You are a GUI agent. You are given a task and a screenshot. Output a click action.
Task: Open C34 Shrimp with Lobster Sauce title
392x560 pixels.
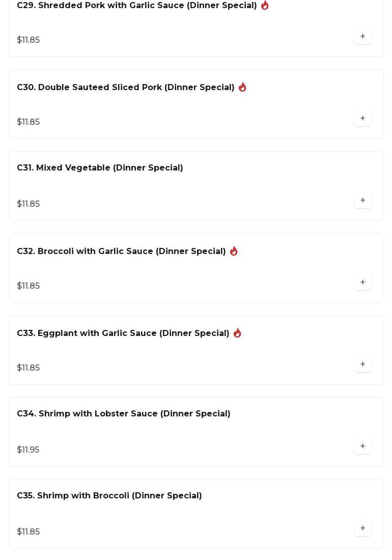click(x=124, y=414)
